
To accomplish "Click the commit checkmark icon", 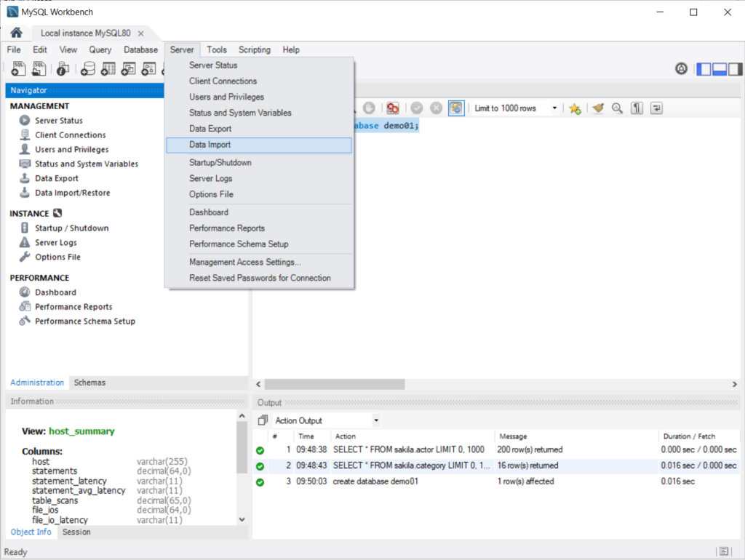I will [417, 108].
